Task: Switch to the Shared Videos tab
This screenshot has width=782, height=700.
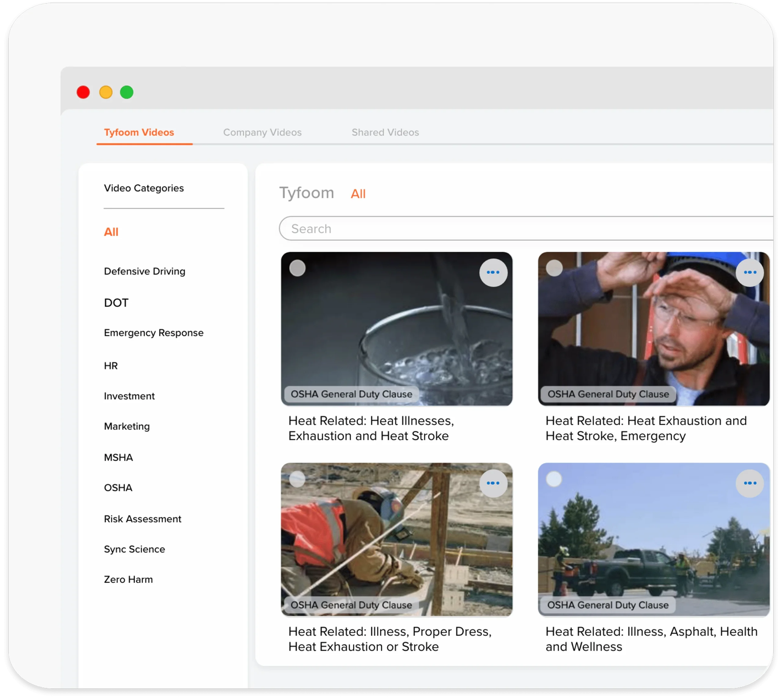Action: click(x=385, y=132)
